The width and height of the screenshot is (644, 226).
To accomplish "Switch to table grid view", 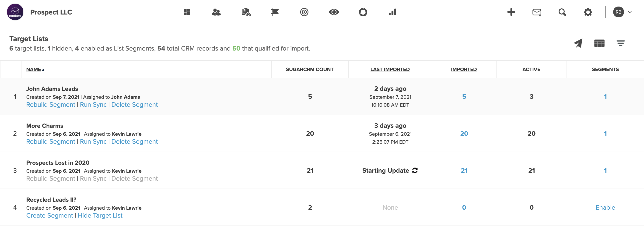I will pyautogui.click(x=599, y=43).
